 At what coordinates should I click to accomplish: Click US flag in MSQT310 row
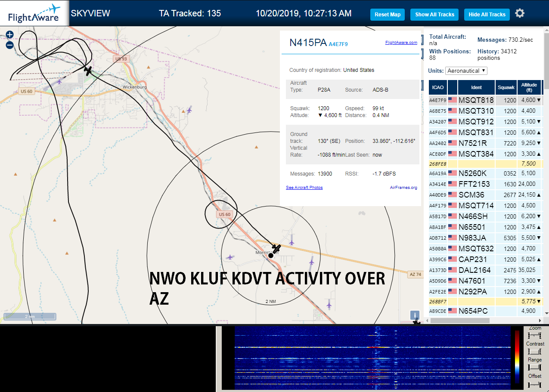[453, 111]
